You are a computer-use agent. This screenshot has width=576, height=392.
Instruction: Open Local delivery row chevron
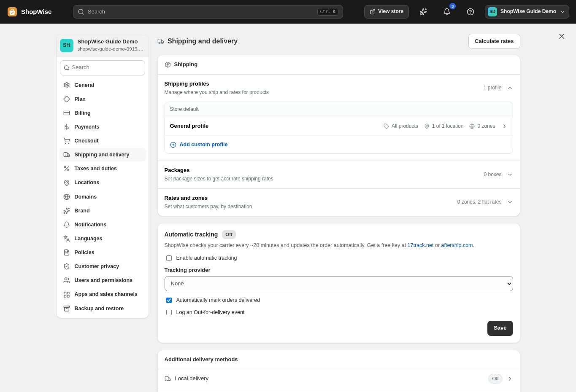[510, 379]
